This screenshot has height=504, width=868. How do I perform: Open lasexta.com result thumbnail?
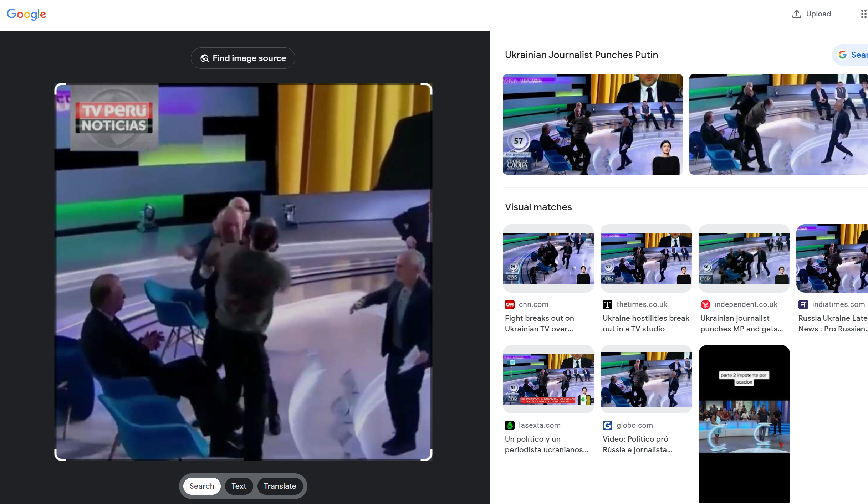[548, 379]
